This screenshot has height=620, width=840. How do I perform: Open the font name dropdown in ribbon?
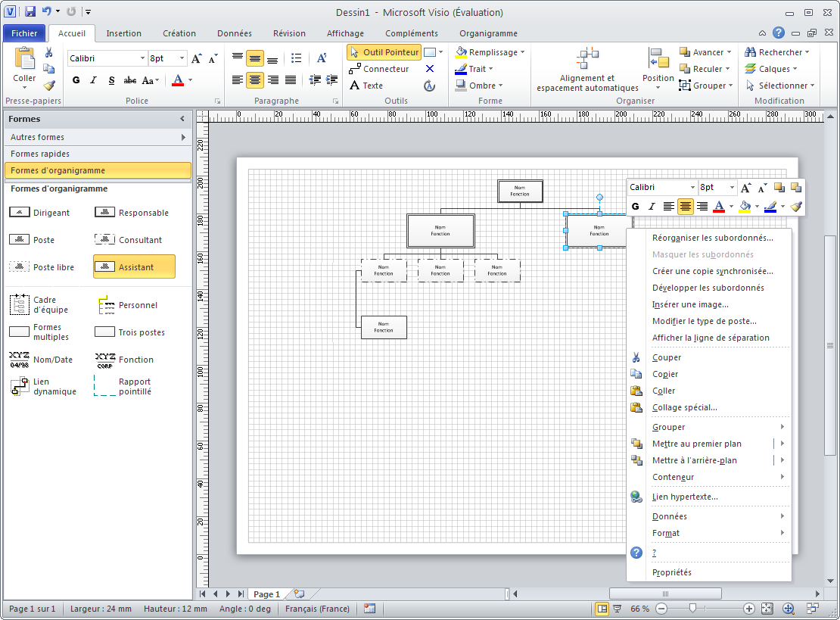tap(142, 58)
